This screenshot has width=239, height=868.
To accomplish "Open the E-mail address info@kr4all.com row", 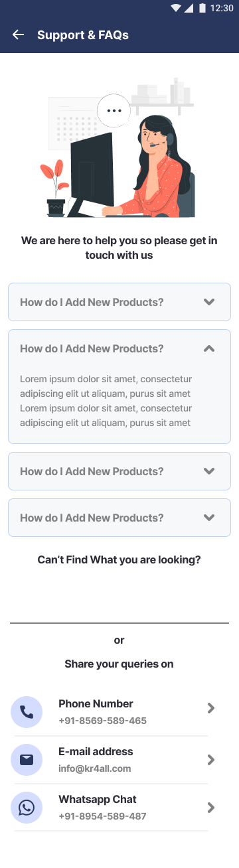I will [x=119, y=760].
